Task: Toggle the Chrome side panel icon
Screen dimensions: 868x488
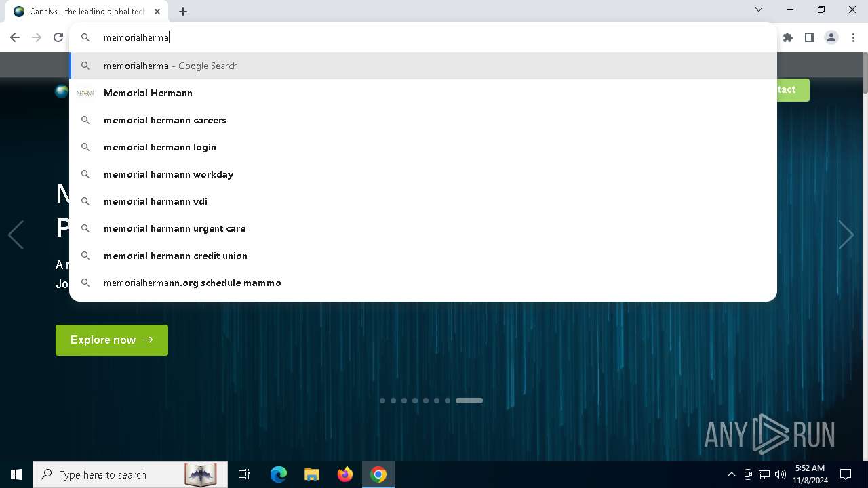Action: pyautogui.click(x=810, y=37)
